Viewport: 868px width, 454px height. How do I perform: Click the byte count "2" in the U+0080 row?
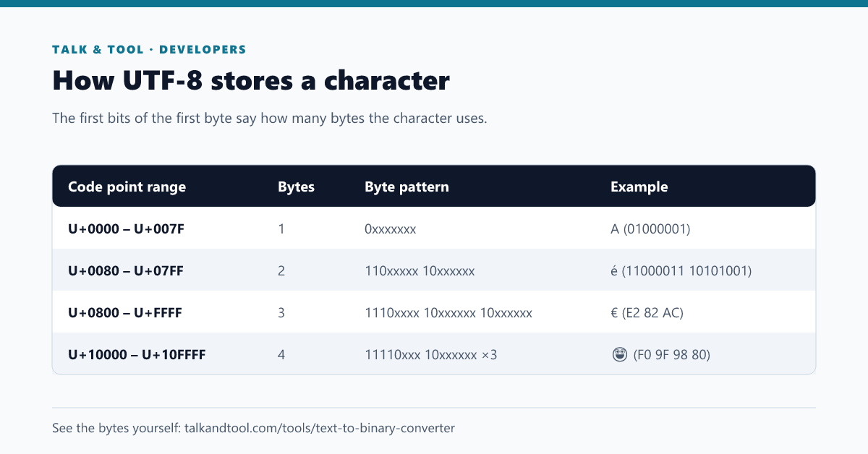coord(281,271)
